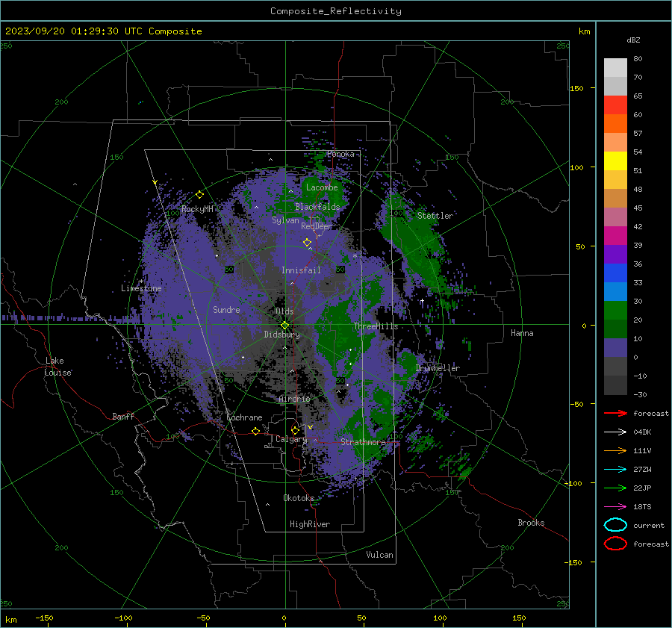Pick the light gray 80-70 dBZ swatch
This screenshot has width=672, height=628.
(x=615, y=68)
